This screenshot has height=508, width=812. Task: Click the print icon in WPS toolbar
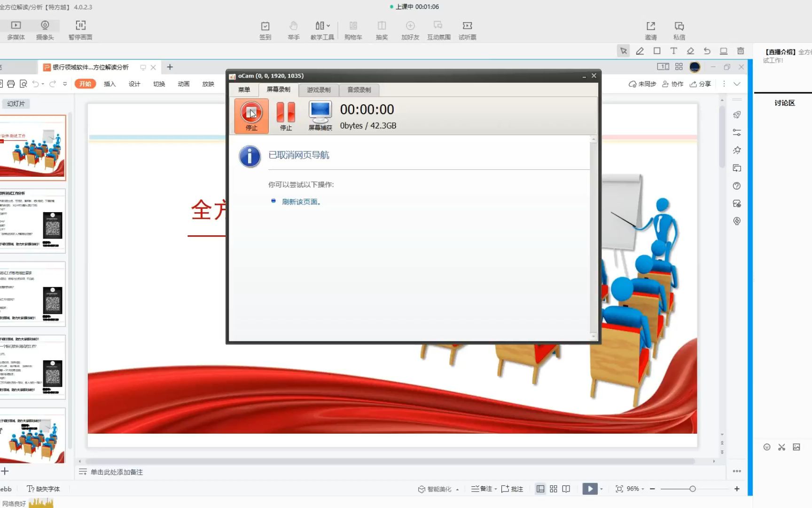pyautogui.click(x=11, y=84)
